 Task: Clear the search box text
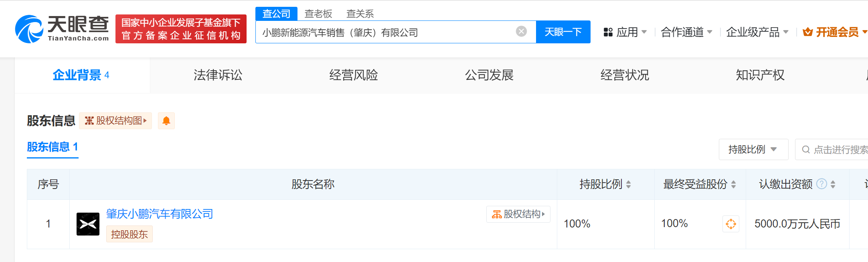point(521,31)
